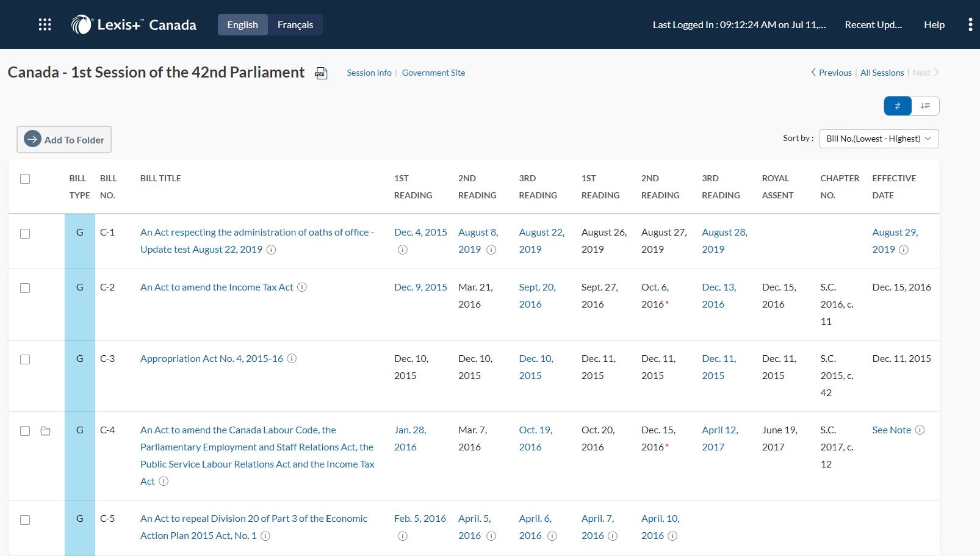980x556 pixels.
Task: Open the Government Site link
Action: pos(433,73)
